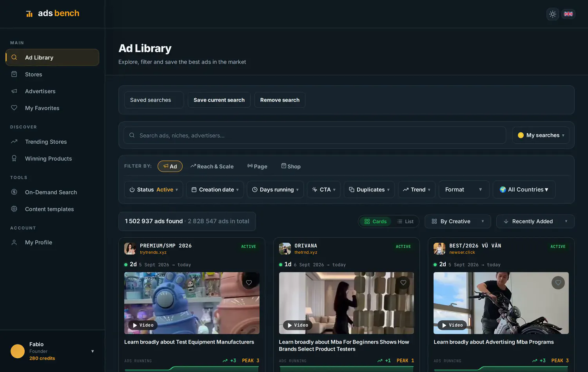
Task: Choose All Countries dropdown
Action: click(x=524, y=190)
